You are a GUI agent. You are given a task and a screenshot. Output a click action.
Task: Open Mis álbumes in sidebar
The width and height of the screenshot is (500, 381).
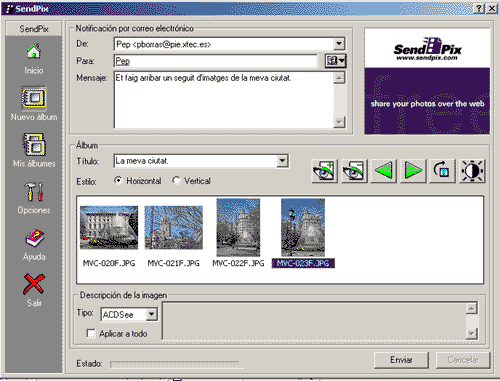(x=34, y=145)
